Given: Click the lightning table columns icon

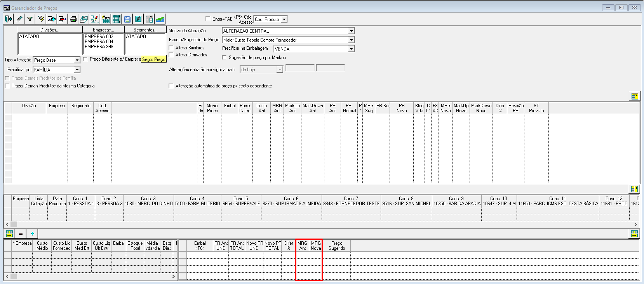Looking at the screenshot, I should [106, 19].
